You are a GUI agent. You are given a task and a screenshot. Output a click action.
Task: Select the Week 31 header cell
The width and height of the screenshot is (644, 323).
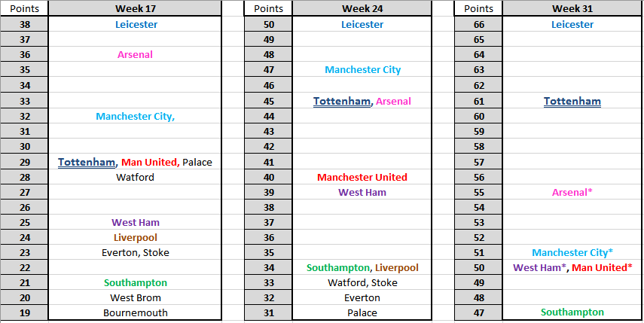point(572,8)
